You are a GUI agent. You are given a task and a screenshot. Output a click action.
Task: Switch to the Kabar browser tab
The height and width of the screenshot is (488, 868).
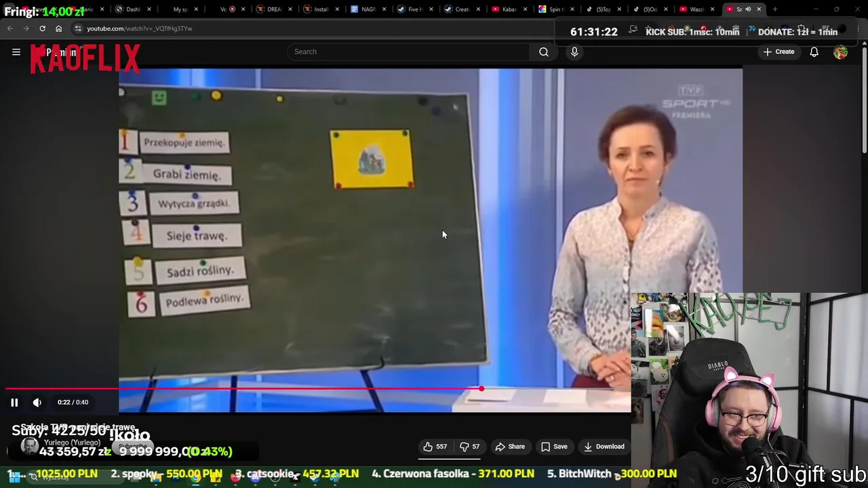point(509,9)
